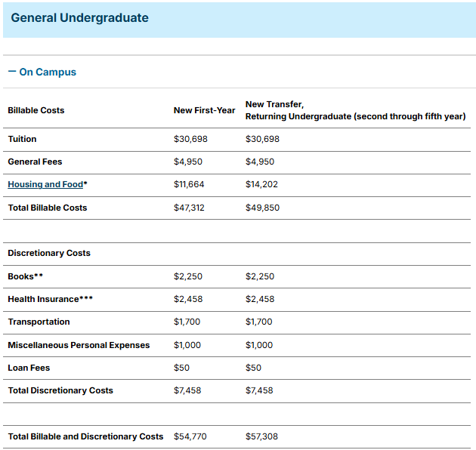Click the Billable Costs header label
Image resolution: width=476 pixels, height=450 pixels.
pos(36,110)
